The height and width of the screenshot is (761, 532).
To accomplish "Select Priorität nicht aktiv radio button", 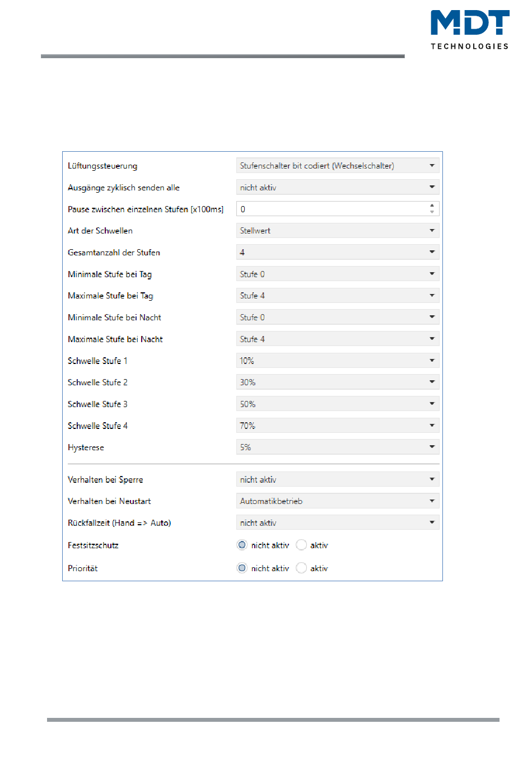I will tap(242, 568).
